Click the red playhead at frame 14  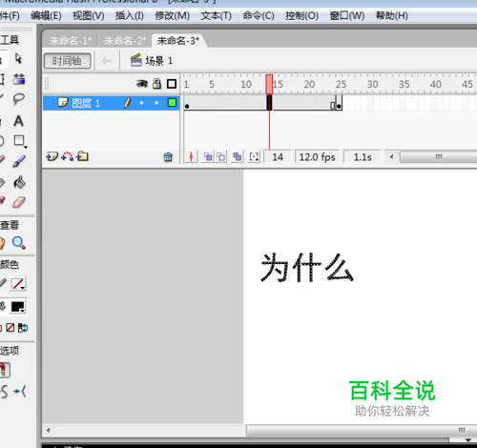[269, 85]
